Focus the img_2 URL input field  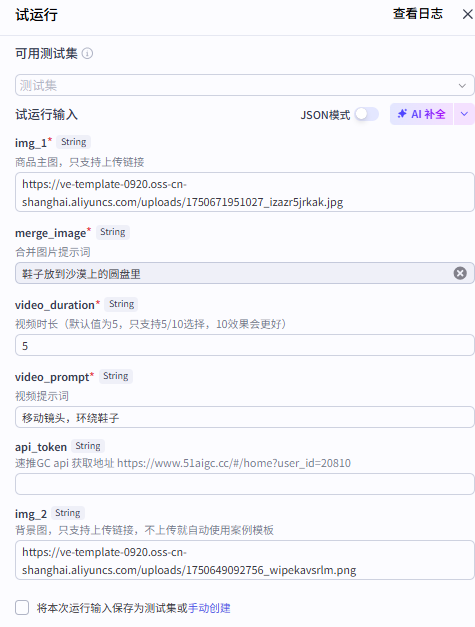[x=245, y=560]
